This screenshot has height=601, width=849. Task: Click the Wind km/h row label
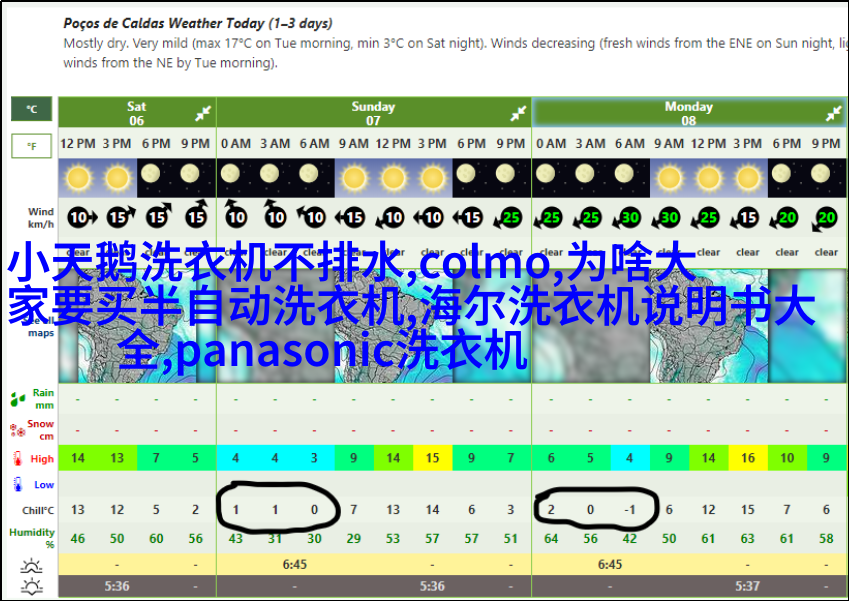(41, 218)
